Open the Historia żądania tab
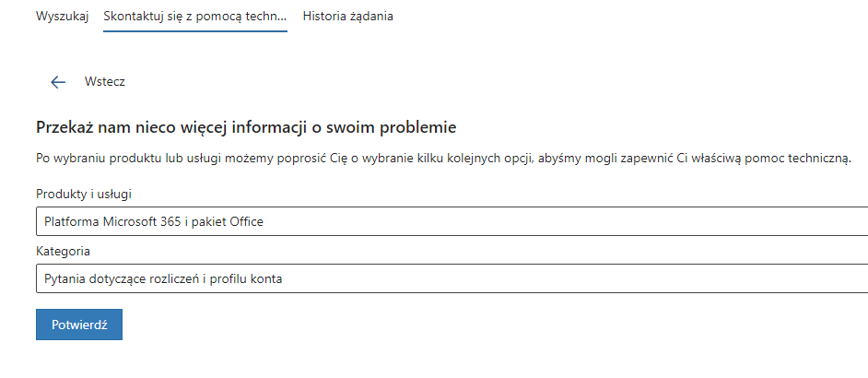The height and width of the screenshot is (378, 868). [347, 16]
